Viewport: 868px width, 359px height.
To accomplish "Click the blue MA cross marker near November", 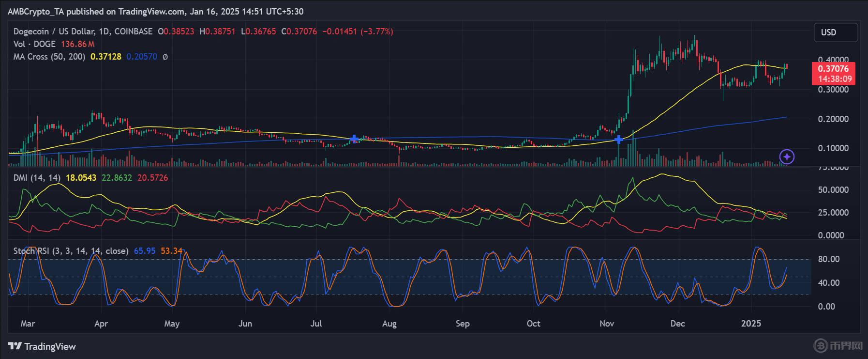I will point(618,140).
